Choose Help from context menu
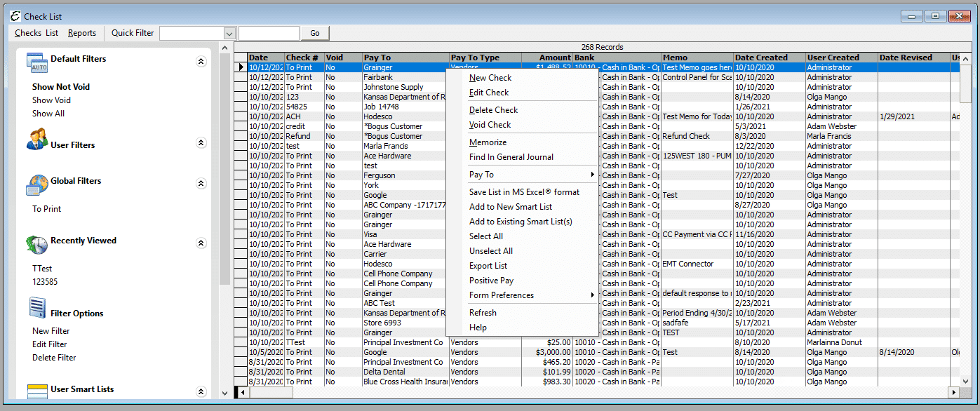The width and height of the screenshot is (980, 411). click(478, 328)
